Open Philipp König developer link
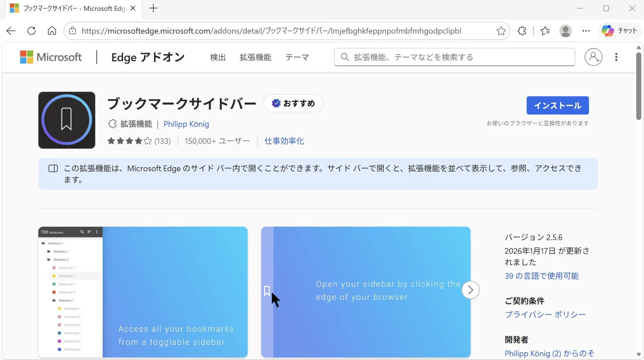 click(186, 124)
